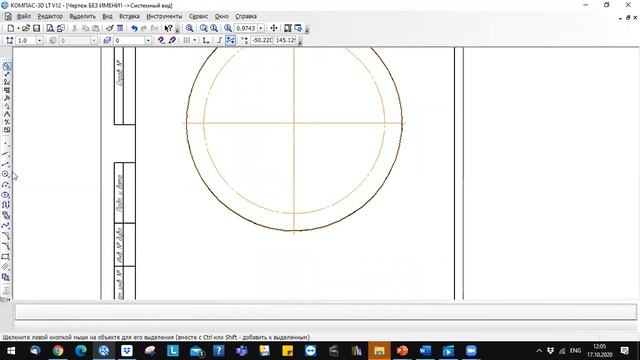This screenshot has height=360, width=640.
Task: Select the point drawing tool
Action: click(x=6, y=144)
